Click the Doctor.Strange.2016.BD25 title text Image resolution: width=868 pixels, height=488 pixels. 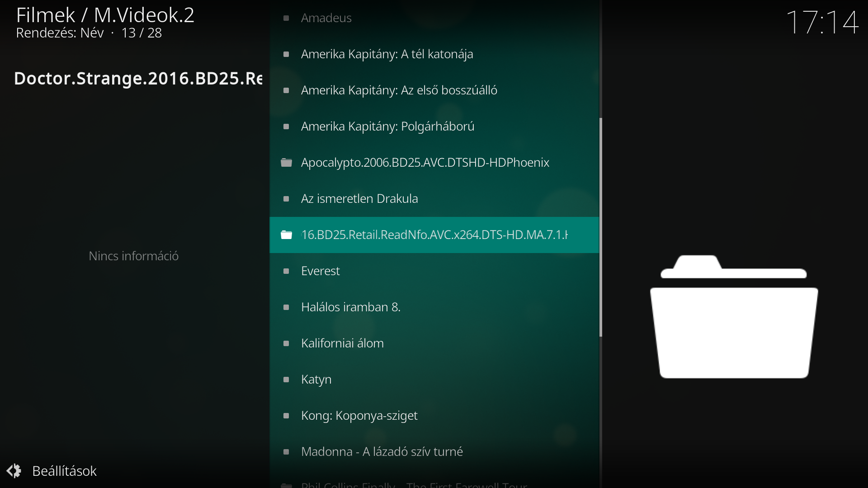(138, 79)
